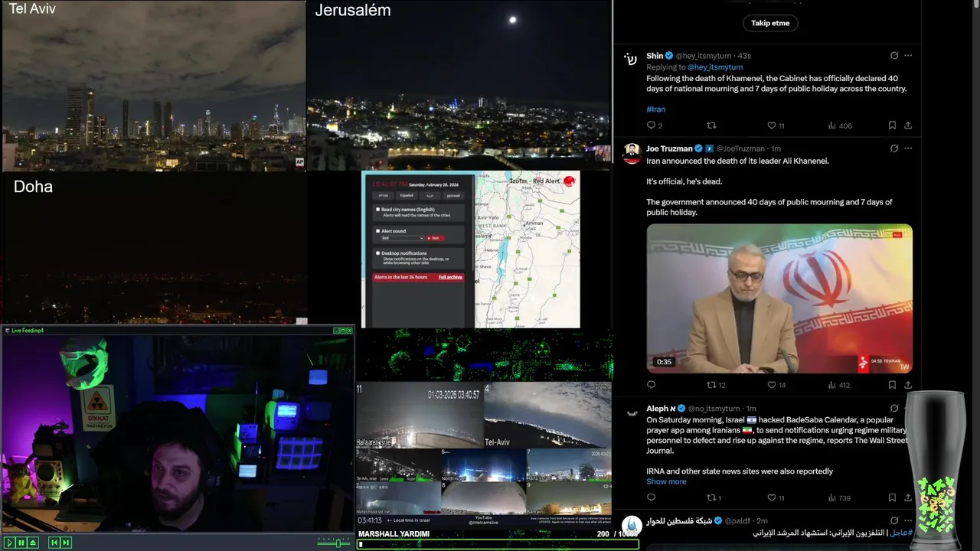Image resolution: width=980 pixels, height=551 pixels.
Task: Switch Tzofar alerts to Hebrew language
Action: tap(383, 196)
